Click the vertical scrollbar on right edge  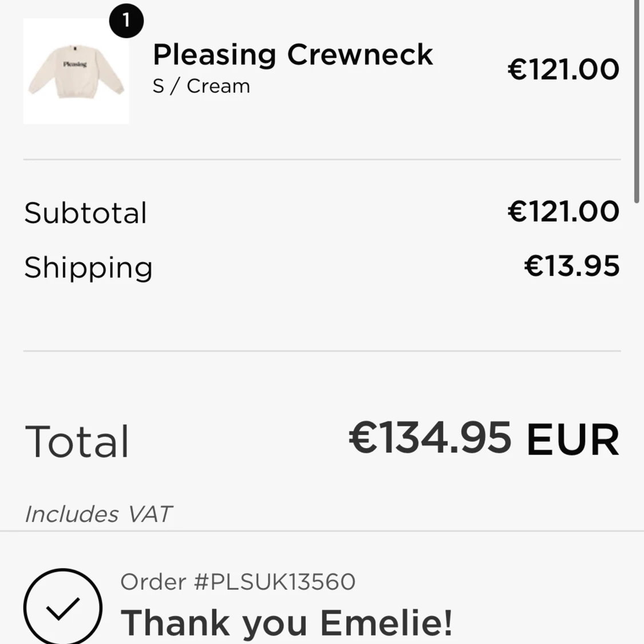coord(637,101)
